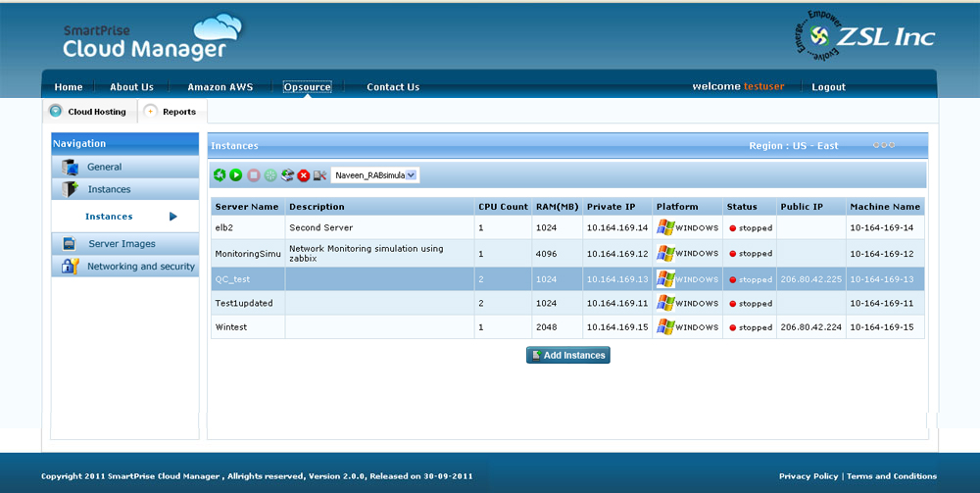Click the Logout link

(x=828, y=87)
